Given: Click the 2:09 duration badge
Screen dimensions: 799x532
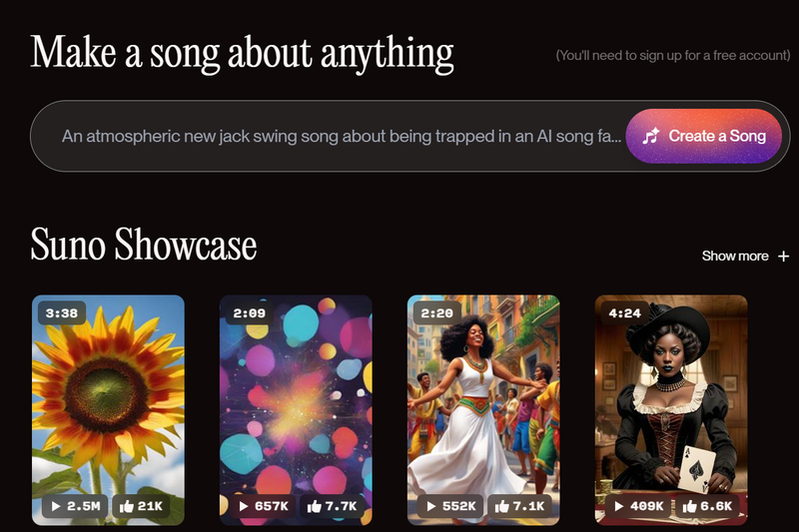Looking at the screenshot, I should 249,313.
